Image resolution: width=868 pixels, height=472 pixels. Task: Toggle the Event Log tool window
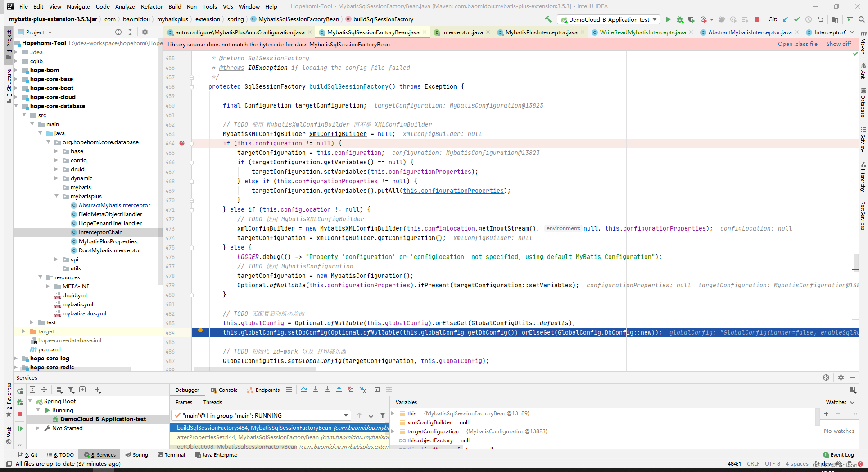tap(838, 455)
